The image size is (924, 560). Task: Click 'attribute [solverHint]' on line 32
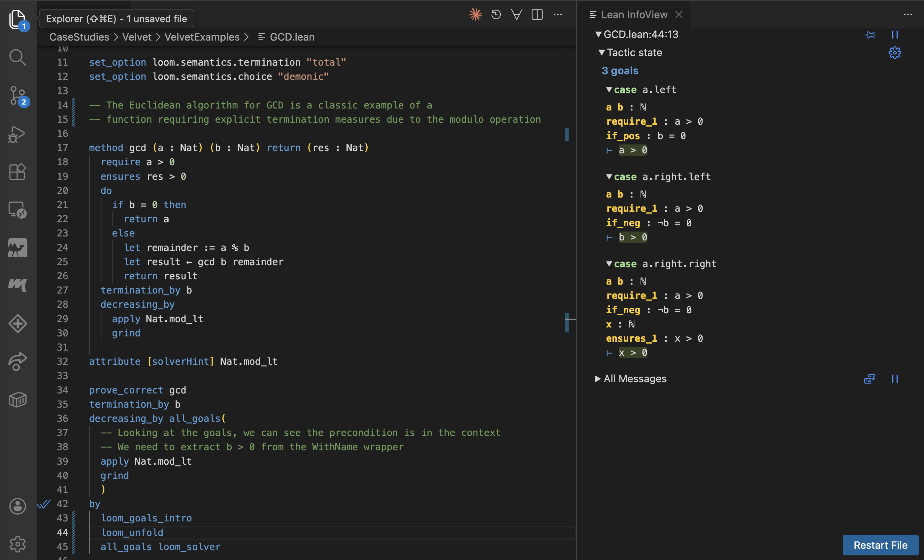click(x=151, y=361)
